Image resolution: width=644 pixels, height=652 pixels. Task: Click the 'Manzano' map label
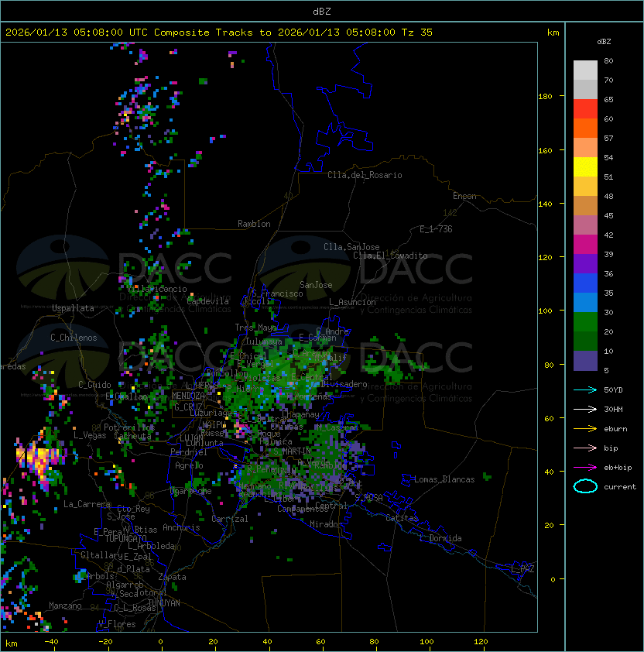pyautogui.click(x=65, y=606)
